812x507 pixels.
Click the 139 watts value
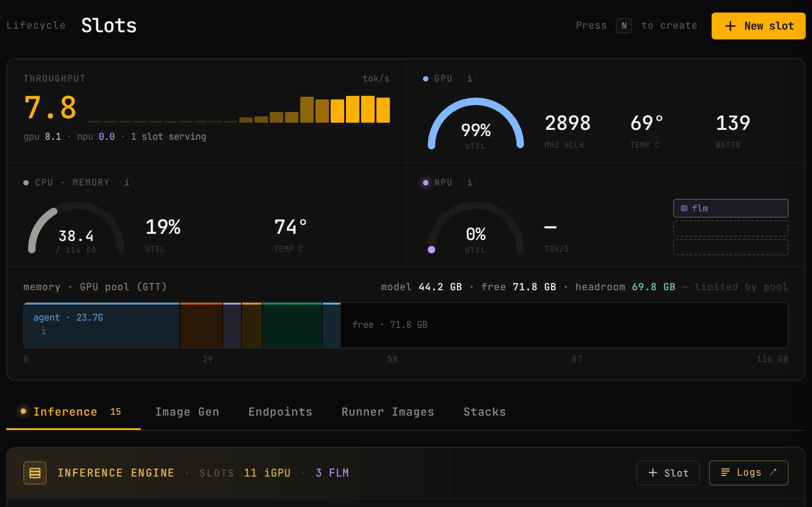click(x=733, y=123)
